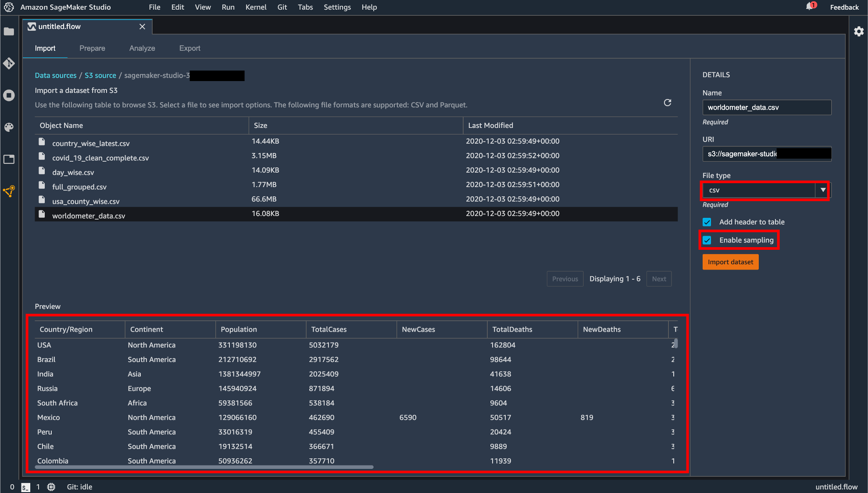This screenshot has height=493, width=868.
Task: Open the settings gear icon
Action: point(858,32)
